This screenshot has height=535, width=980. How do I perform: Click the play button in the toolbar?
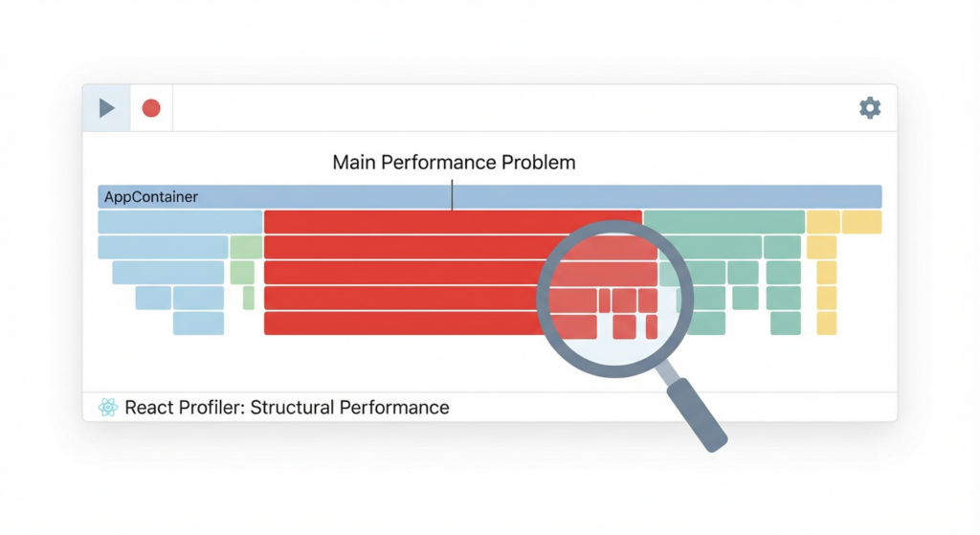(107, 108)
